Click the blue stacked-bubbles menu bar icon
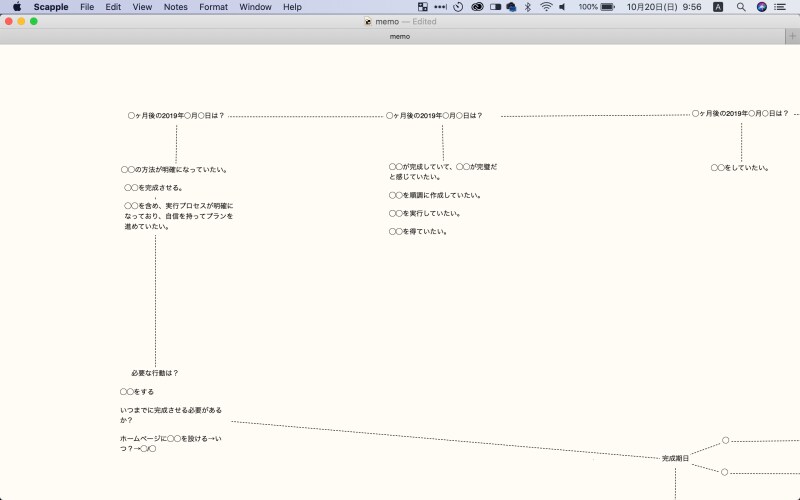 (511, 7)
